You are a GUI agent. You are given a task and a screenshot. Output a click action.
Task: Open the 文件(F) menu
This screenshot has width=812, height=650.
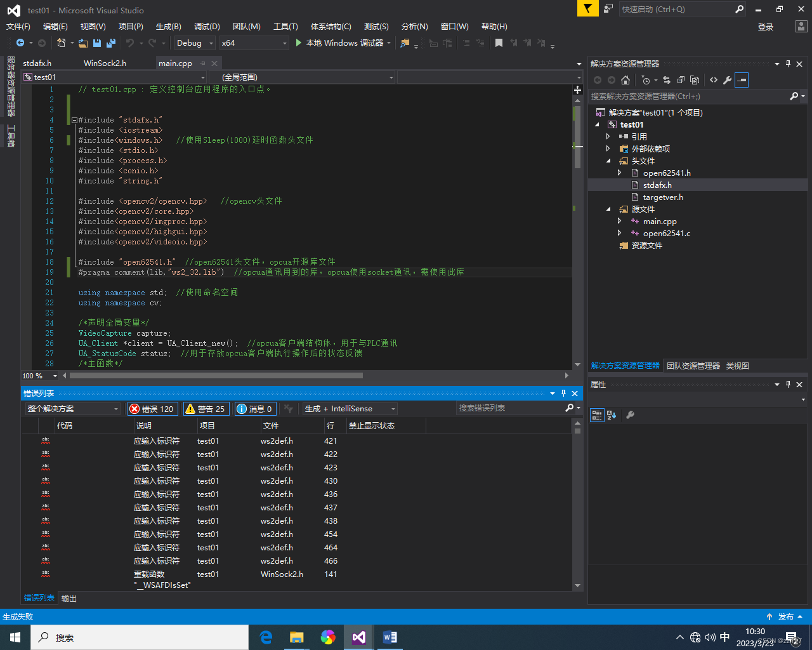coord(18,27)
